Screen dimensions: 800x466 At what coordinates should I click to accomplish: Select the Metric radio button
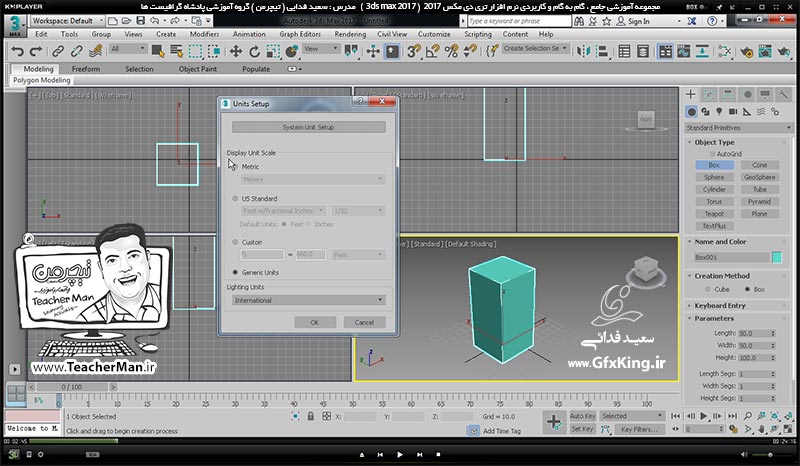coord(235,167)
